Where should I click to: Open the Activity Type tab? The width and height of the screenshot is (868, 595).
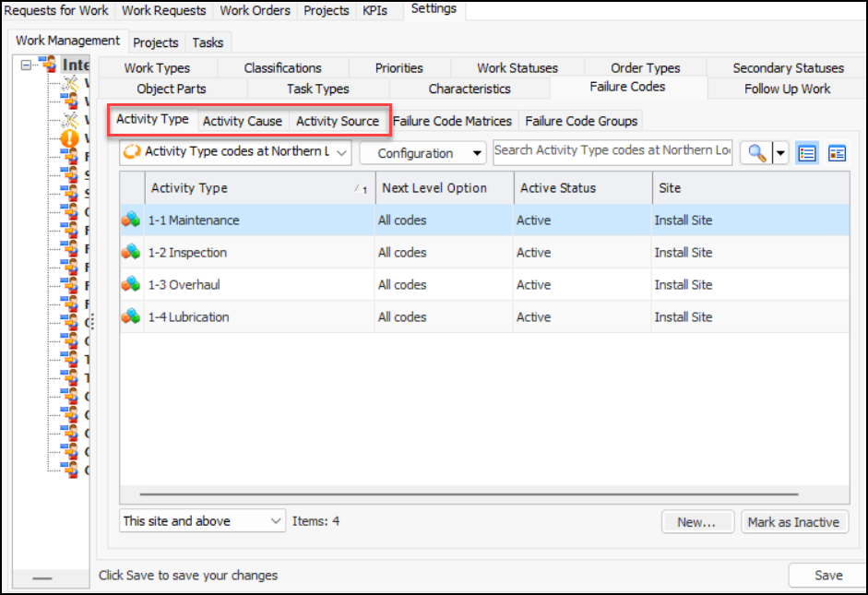click(x=152, y=119)
